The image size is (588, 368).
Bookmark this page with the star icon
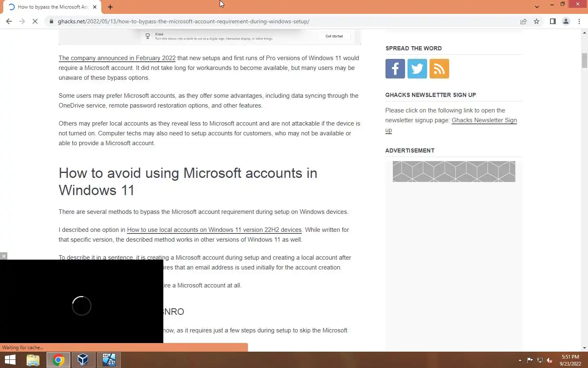coord(537,21)
